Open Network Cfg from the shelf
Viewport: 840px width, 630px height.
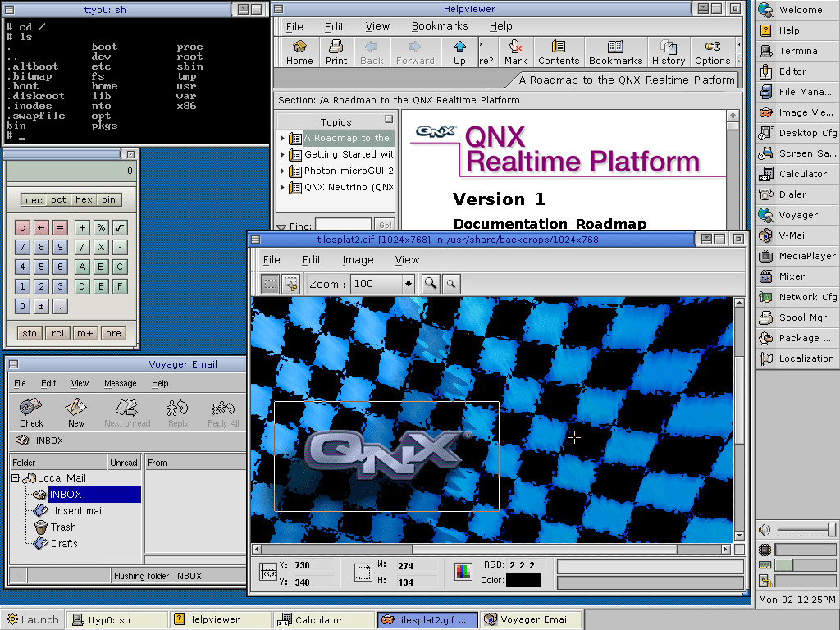coord(797,297)
